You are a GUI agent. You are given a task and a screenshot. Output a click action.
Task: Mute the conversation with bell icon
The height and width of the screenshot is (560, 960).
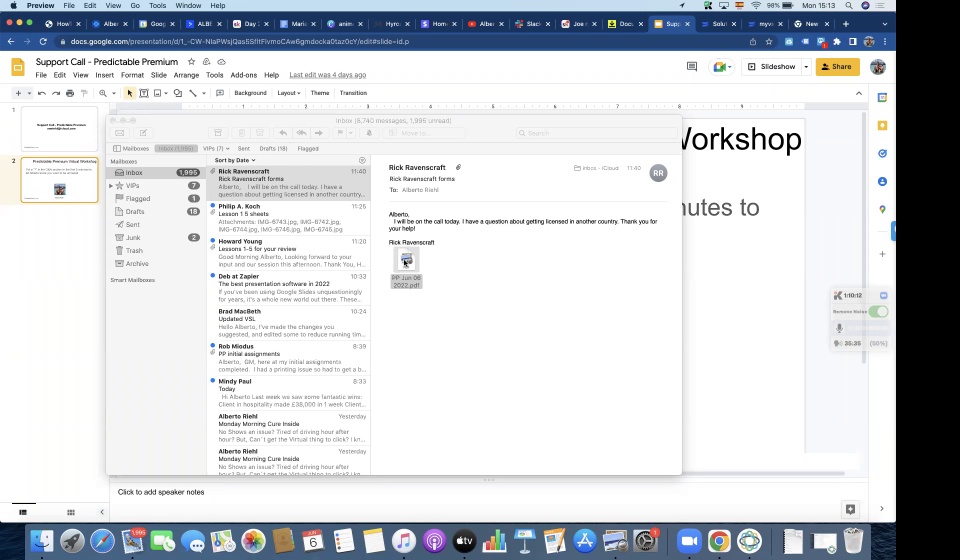pos(369,133)
